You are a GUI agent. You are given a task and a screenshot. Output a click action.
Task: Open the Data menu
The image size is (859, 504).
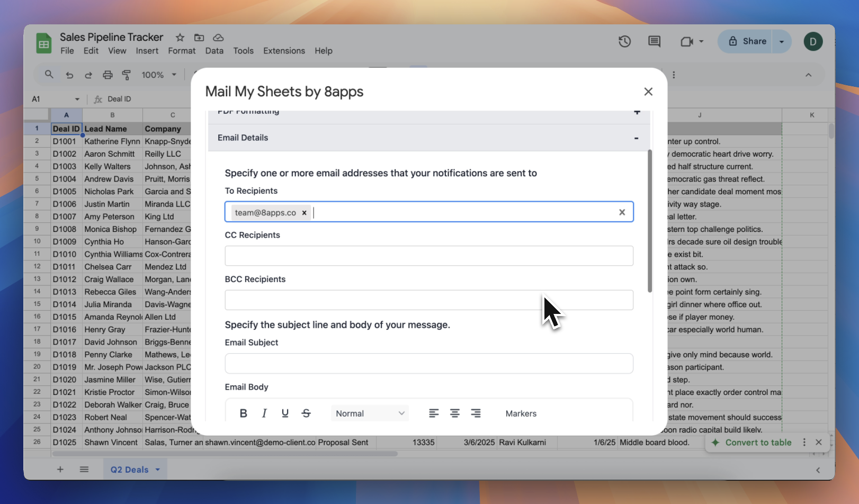tap(214, 51)
